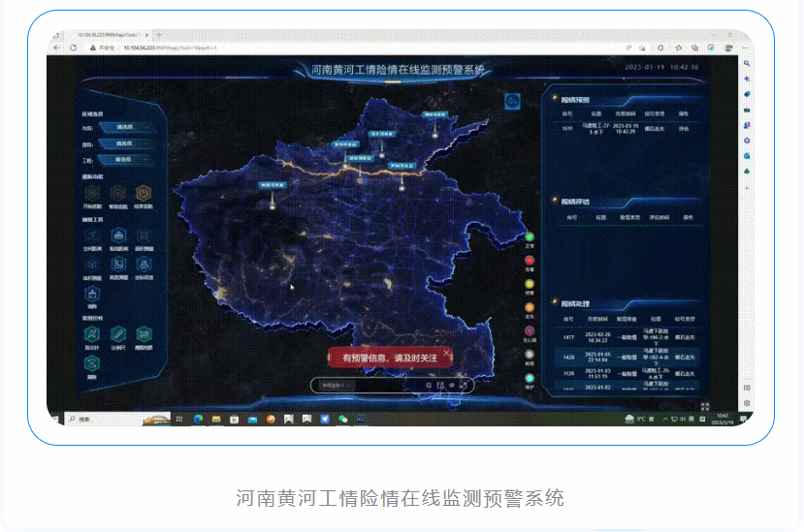Select the 险情评估 panel header
This screenshot has height=532, width=804.
coord(575,202)
